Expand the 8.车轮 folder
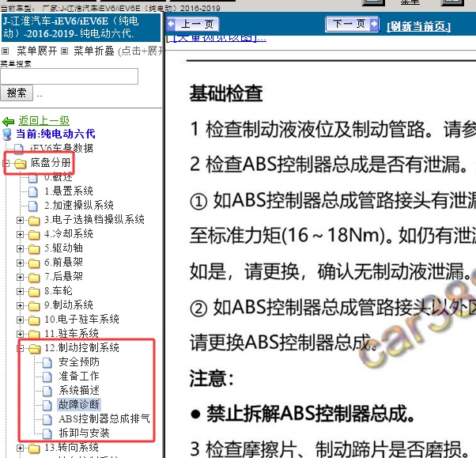The height and width of the screenshot is (458, 476). 20,291
